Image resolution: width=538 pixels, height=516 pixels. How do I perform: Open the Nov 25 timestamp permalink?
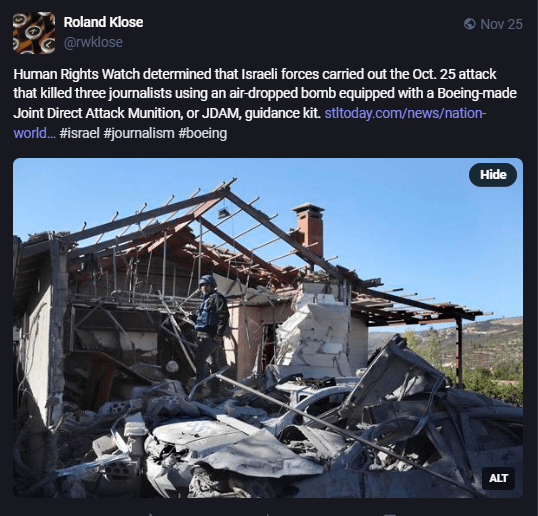(501, 24)
